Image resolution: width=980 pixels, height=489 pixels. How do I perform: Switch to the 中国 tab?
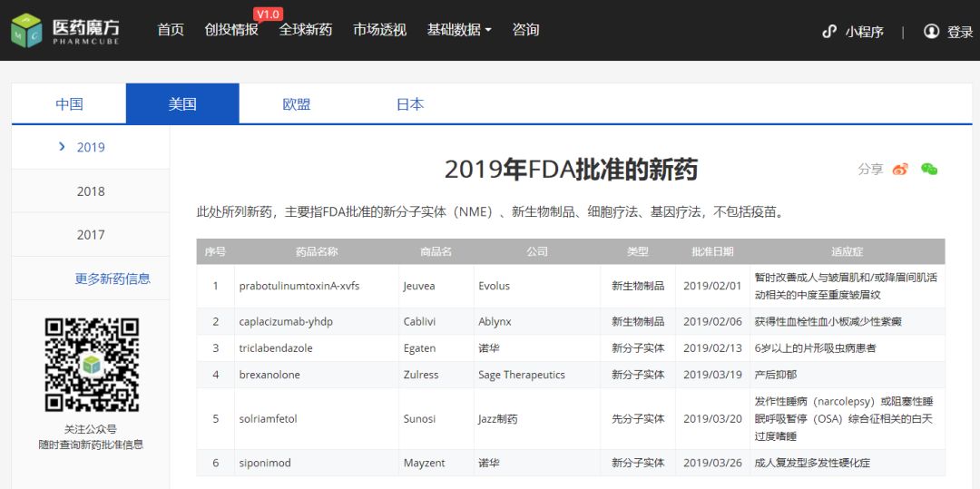point(69,103)
